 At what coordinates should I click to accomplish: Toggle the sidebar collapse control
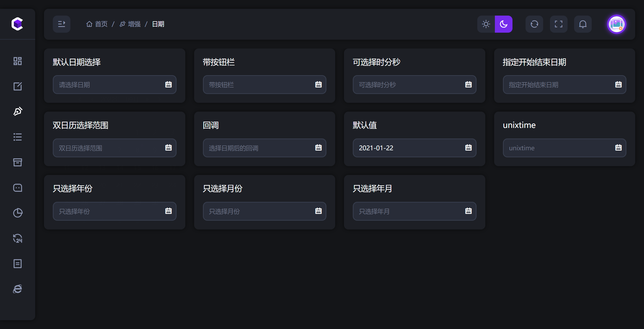tap(61, 24)
